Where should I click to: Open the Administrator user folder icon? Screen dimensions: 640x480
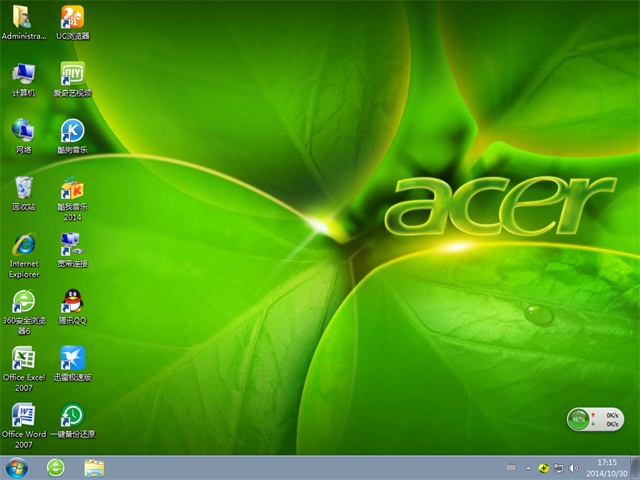pos(22,18)
